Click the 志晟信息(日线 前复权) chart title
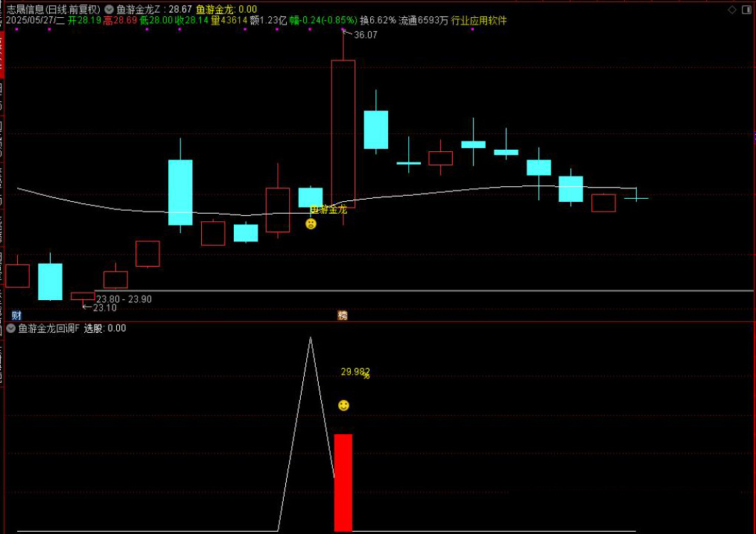756x534 pixels. (53, 10)
